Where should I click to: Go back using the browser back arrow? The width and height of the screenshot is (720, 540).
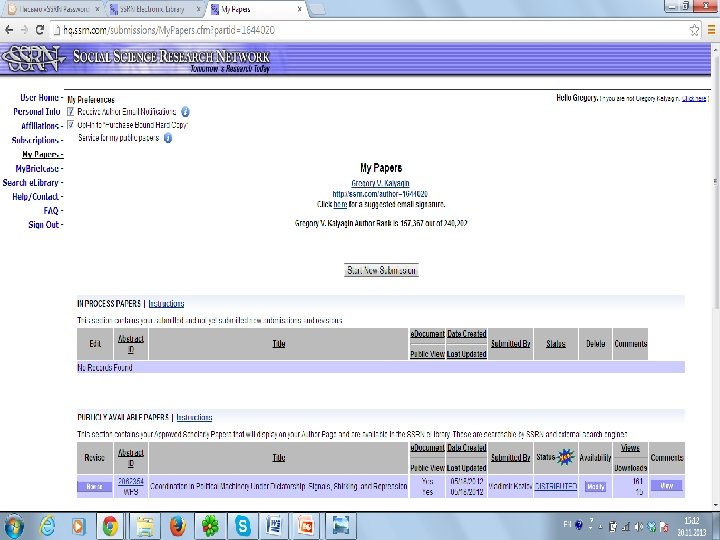[x=9, y=30]
